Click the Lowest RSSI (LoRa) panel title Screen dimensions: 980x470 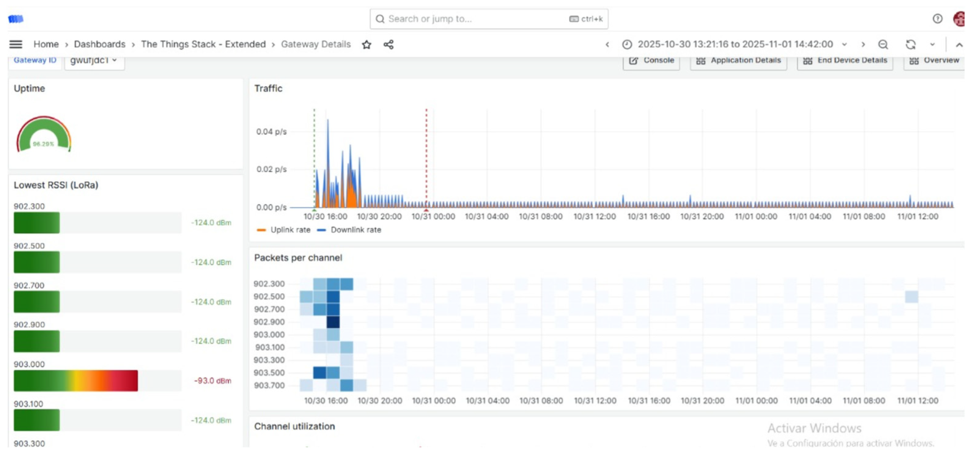(x=56, y=185)
